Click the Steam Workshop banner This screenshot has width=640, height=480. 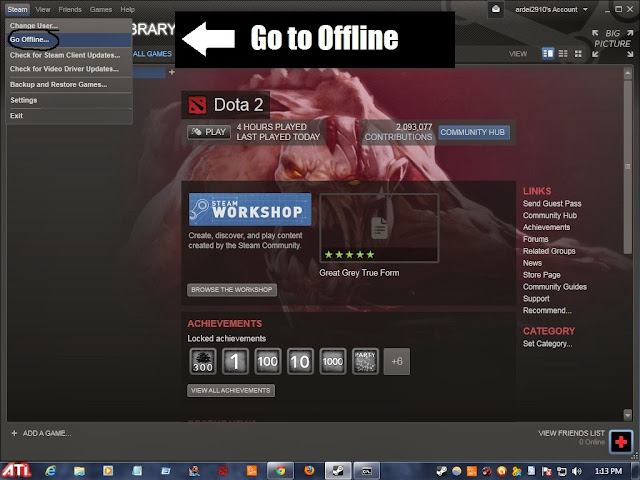250,209
